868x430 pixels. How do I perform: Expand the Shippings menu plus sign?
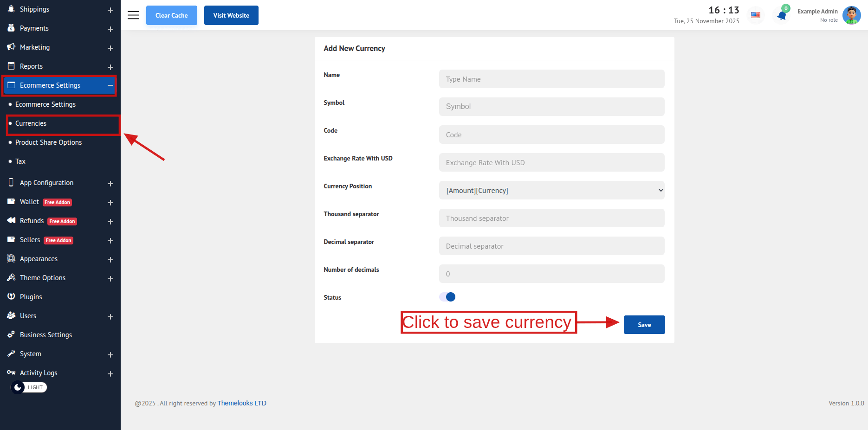point(110,10)
